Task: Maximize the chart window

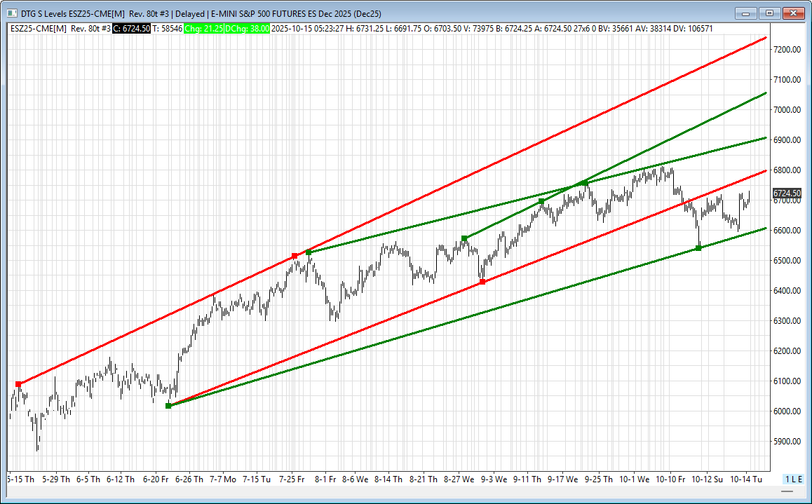Action: tap(770, 13)
